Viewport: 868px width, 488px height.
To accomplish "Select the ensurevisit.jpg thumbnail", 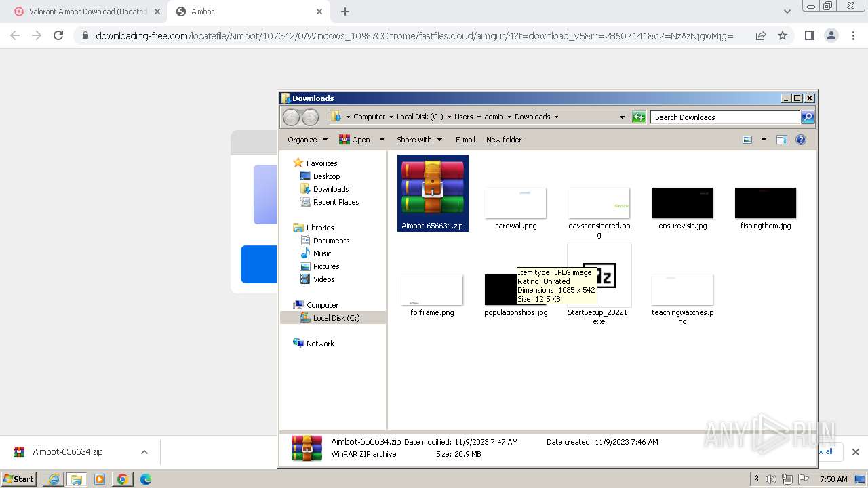I will [x=682, y=203].
